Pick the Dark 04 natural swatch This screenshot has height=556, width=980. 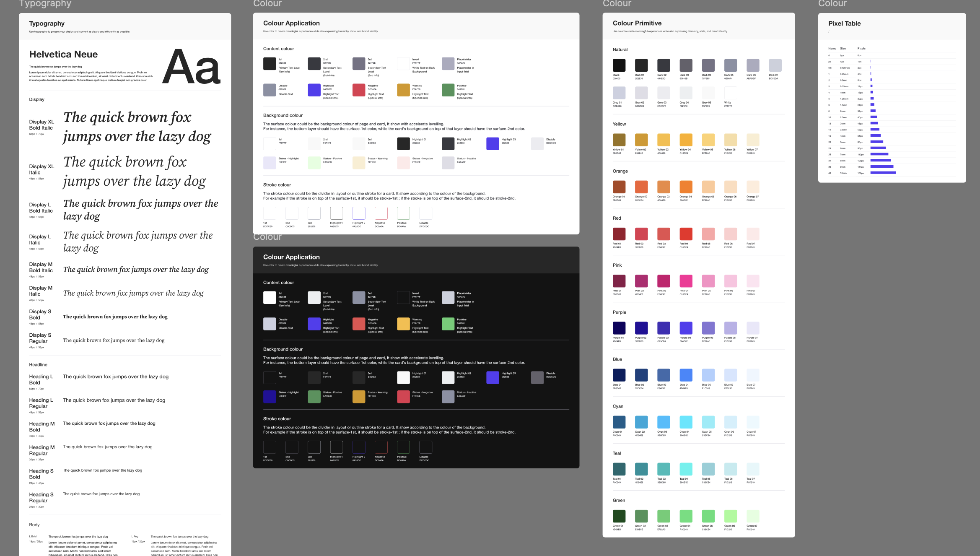[708, 65]
